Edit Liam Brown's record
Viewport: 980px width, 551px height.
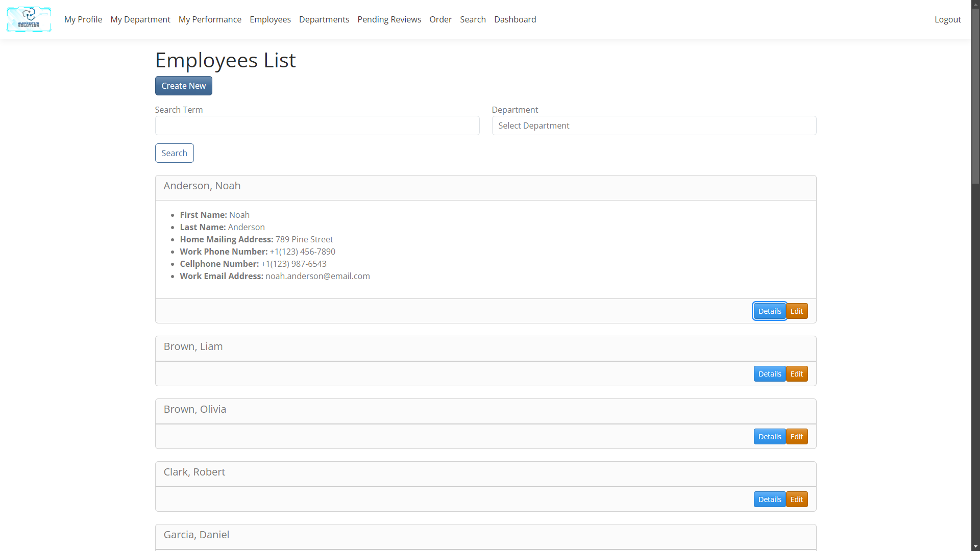tap(796, 374)
